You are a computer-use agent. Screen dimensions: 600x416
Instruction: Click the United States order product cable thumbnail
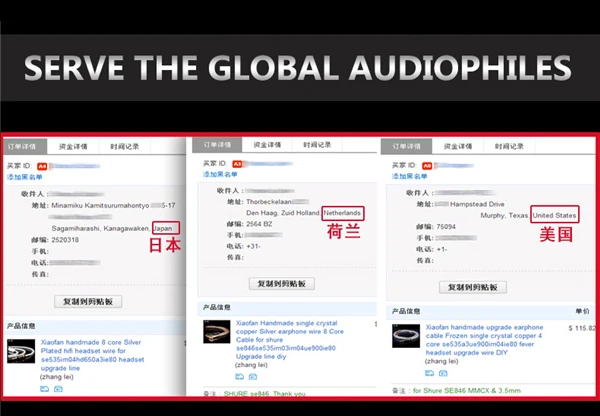[x=406, y=336]
